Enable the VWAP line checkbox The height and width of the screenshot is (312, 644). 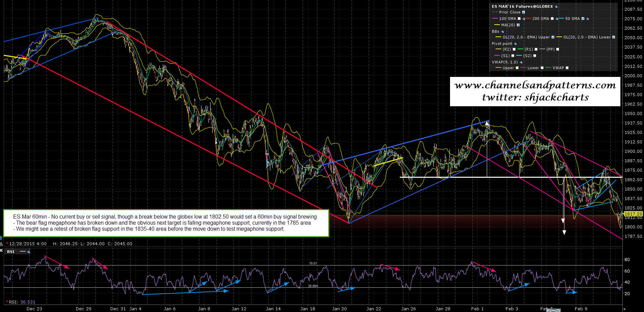567,68
